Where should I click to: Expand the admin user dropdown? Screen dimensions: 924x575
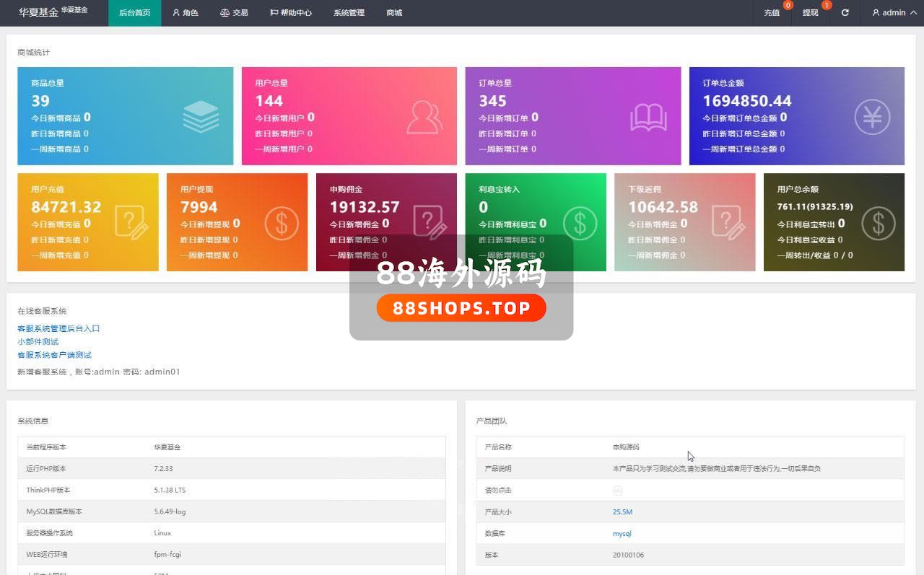[x=894, y=12]
